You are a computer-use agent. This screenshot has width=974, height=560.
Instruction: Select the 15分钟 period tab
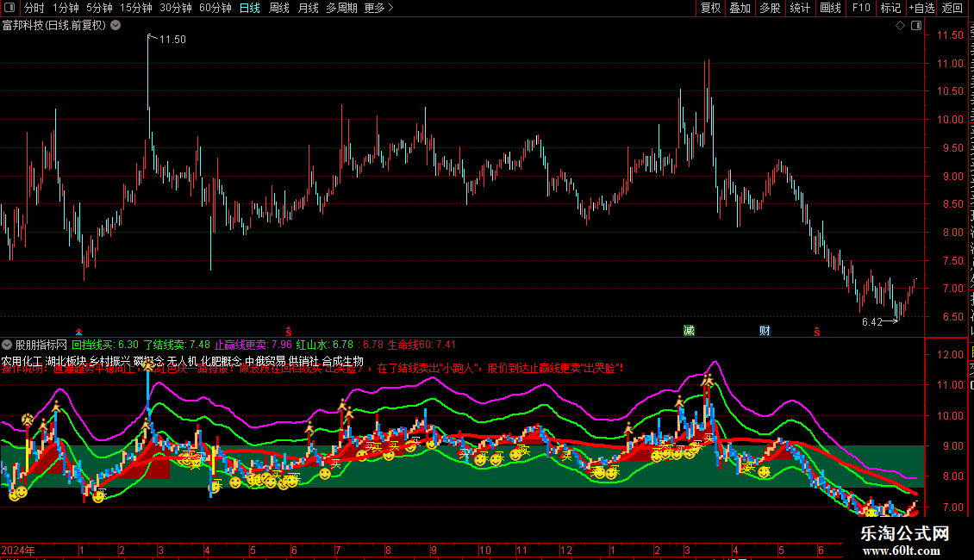[x=136, y=8]
